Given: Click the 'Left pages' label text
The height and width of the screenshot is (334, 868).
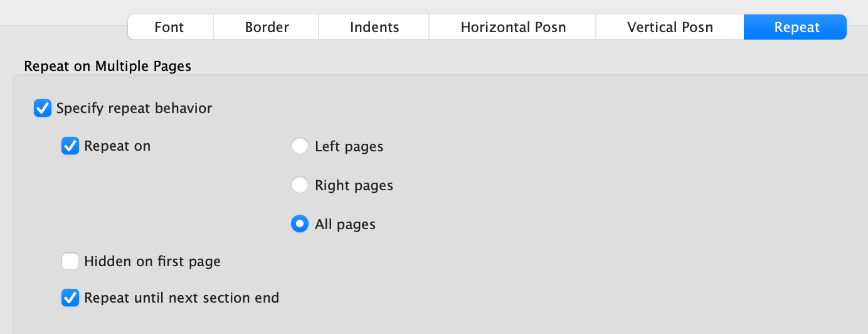Looking at the screenshot, I should 349,147.
